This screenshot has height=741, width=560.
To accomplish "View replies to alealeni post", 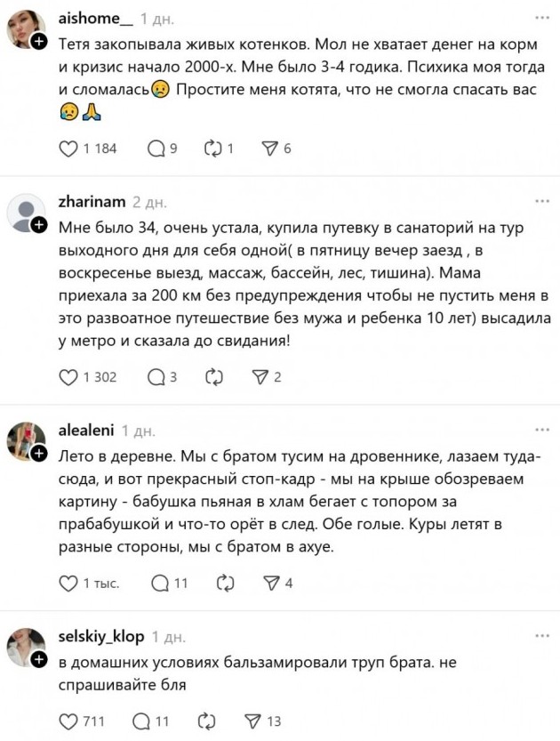I will click(160, 584).
